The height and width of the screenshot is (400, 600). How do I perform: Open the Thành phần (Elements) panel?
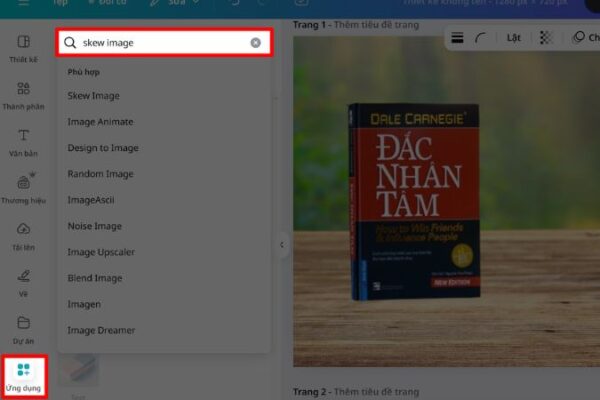[x=23, y=94]
